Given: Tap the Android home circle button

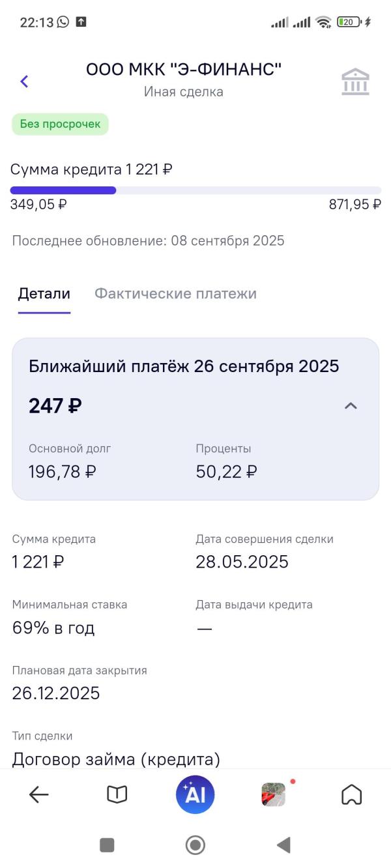Looking at the screenshot, I should pos(195,845).
